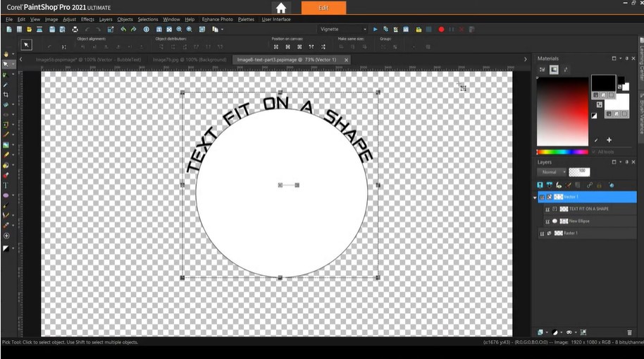
Task: Click the previous document tabs chevron
Action: [21, 60]
